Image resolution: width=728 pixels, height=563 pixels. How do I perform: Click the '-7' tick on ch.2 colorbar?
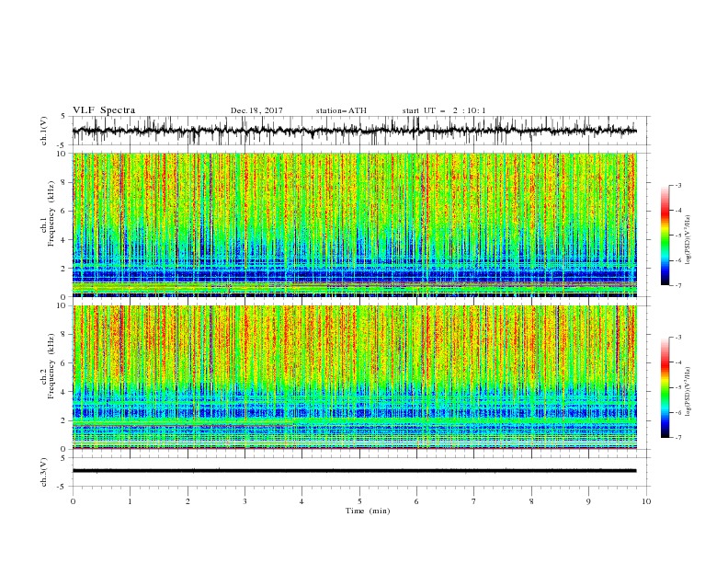(x=677, y=438)
